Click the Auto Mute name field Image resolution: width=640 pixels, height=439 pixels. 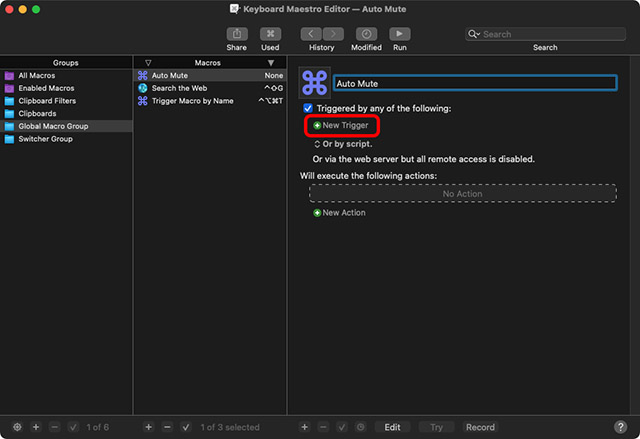click(475, 83)
